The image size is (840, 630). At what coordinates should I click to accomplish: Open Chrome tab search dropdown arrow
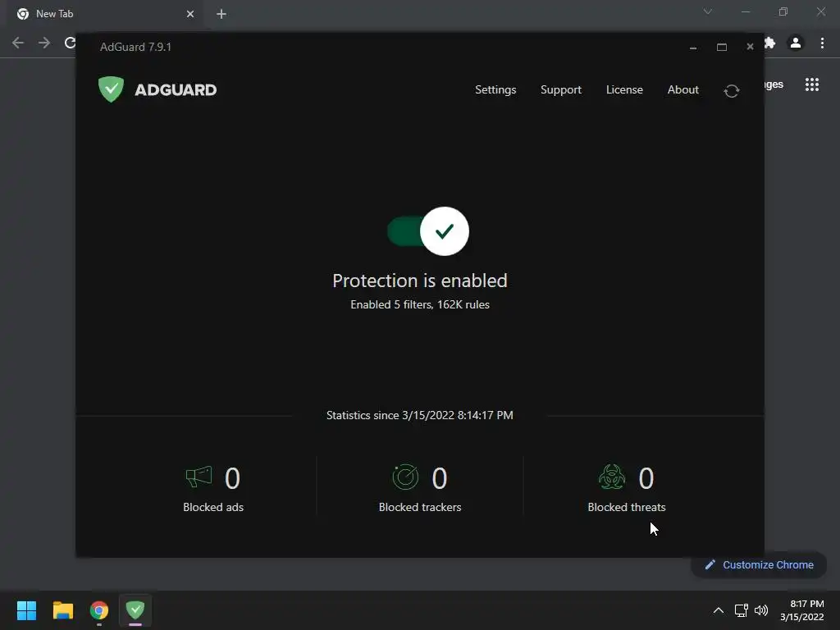pyautogui.click(x=708, y=11)
